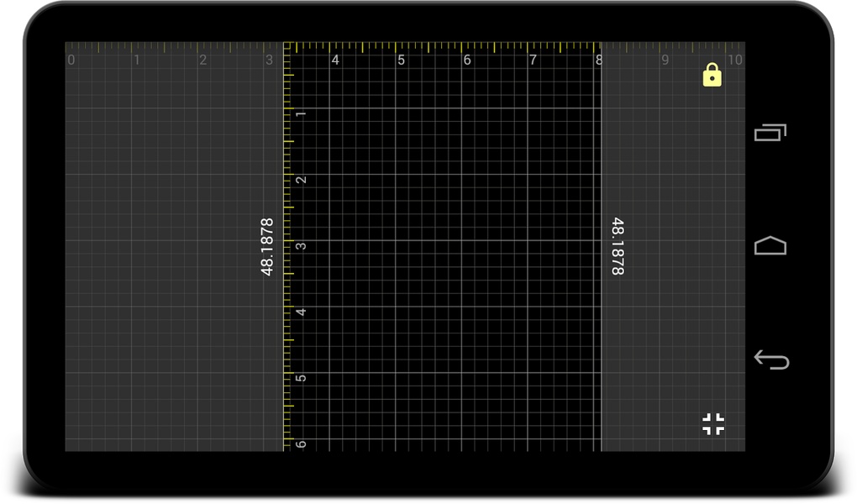Click number 1 on vertical ruler
The height and width of the screenshot is (504, 857).
pos(301,113)
